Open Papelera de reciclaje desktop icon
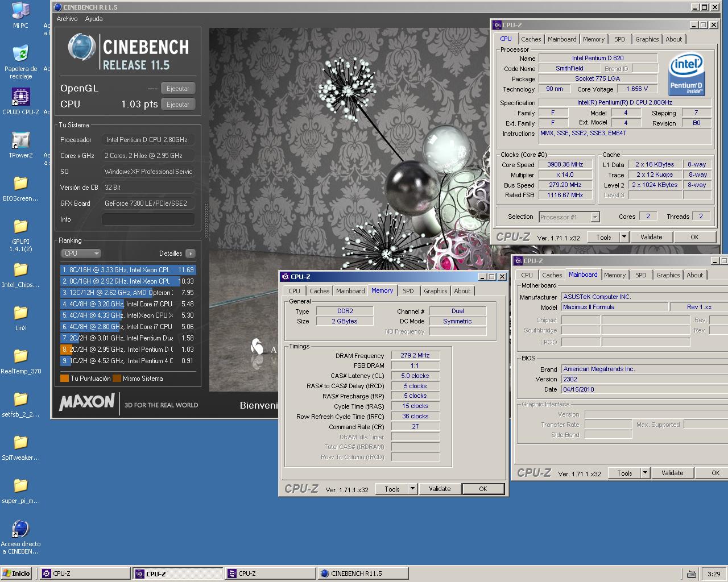 tap(20, 62)
